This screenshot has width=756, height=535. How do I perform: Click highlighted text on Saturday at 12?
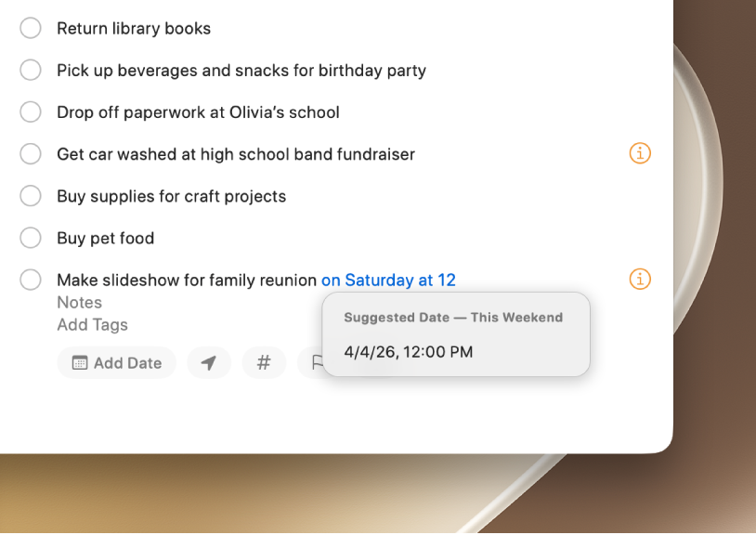click(388, 280)
